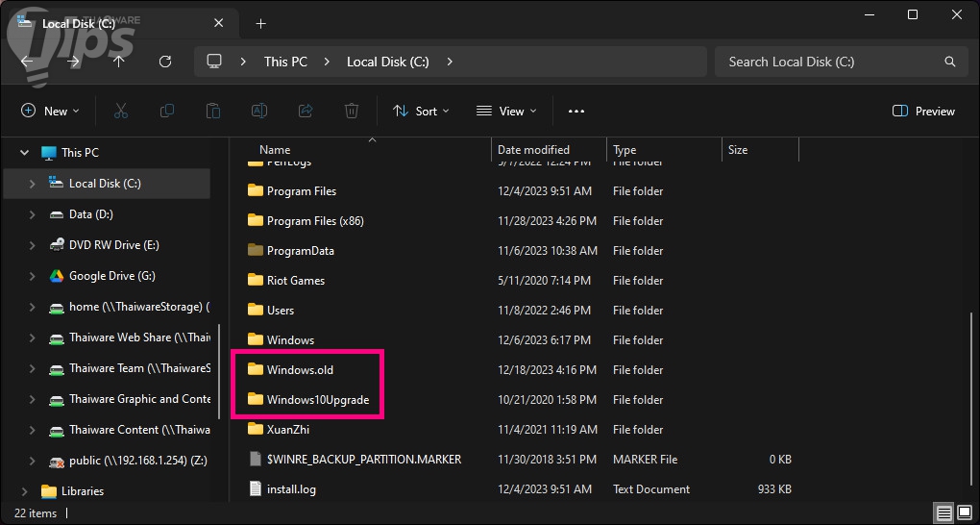The width and height of the screenshot is (980, 525).
Task: Click chevron after This PC in address bar
Action: pyautogui.click(x=327, y=62)
